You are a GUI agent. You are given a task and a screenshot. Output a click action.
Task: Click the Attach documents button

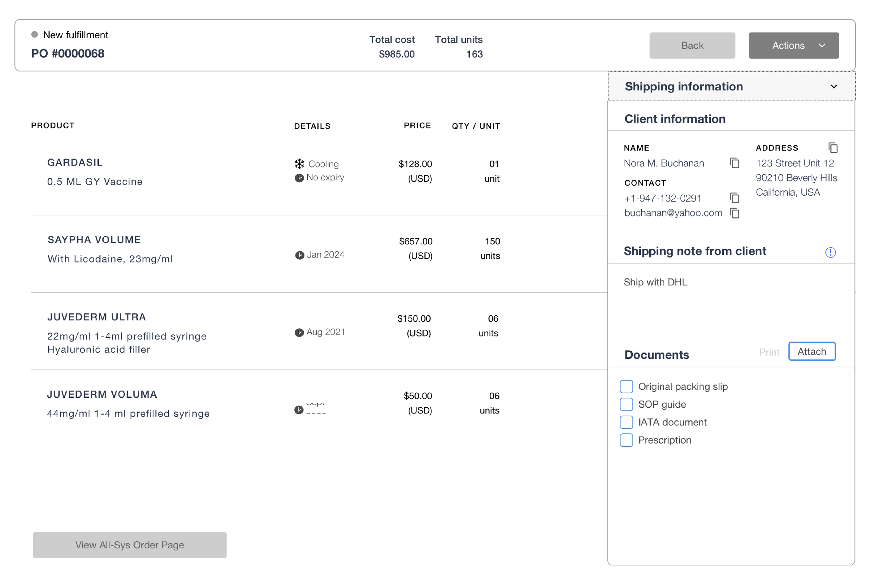pos(812,351)
